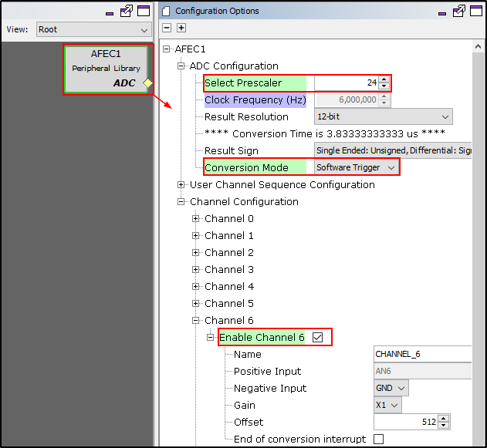This screenshot has height=448, width=487.
Task: Undock the left project graph panel
Action: tap(127, 11)
